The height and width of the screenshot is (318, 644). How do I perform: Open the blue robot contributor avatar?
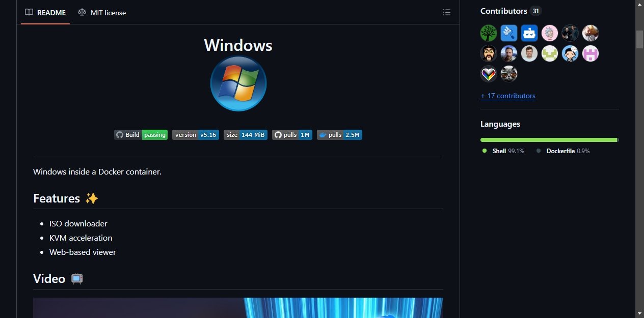pyautogui.click(x=529, y=33)
